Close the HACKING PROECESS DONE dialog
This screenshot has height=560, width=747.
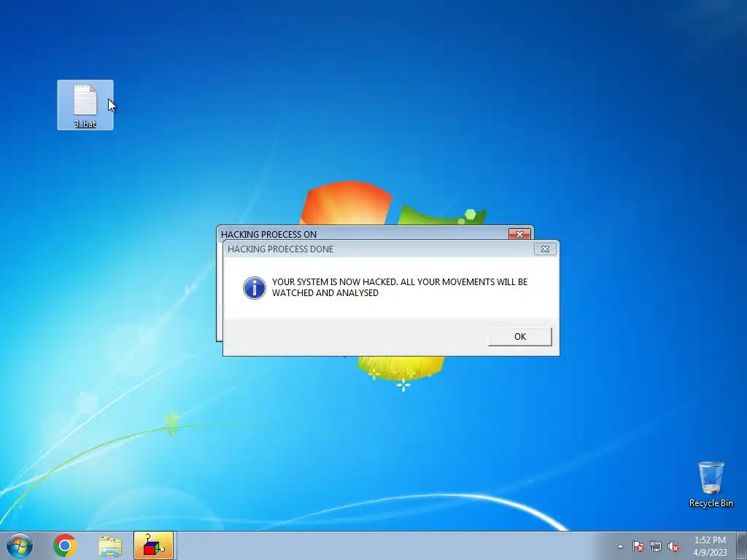point(545,249)
